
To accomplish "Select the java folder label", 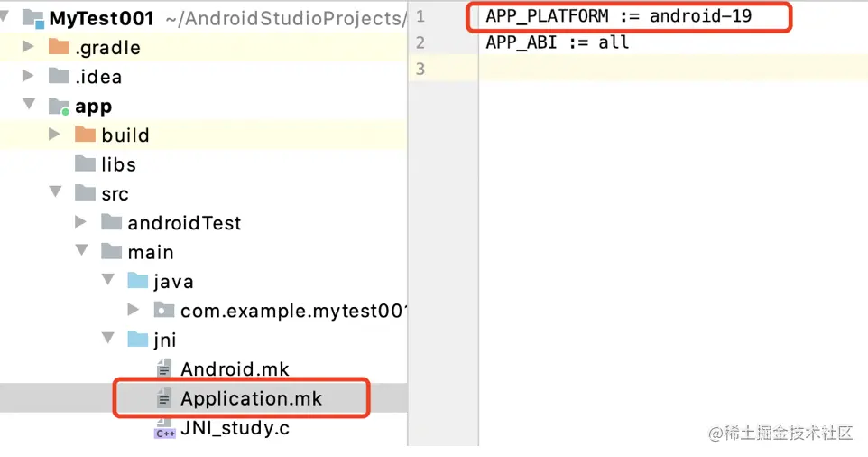I will pos(174,282).
